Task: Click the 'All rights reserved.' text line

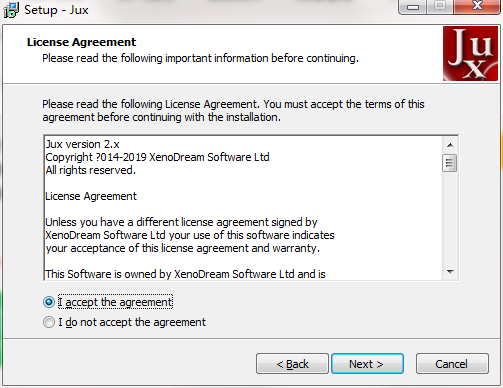Action: (x=91, y=170)
